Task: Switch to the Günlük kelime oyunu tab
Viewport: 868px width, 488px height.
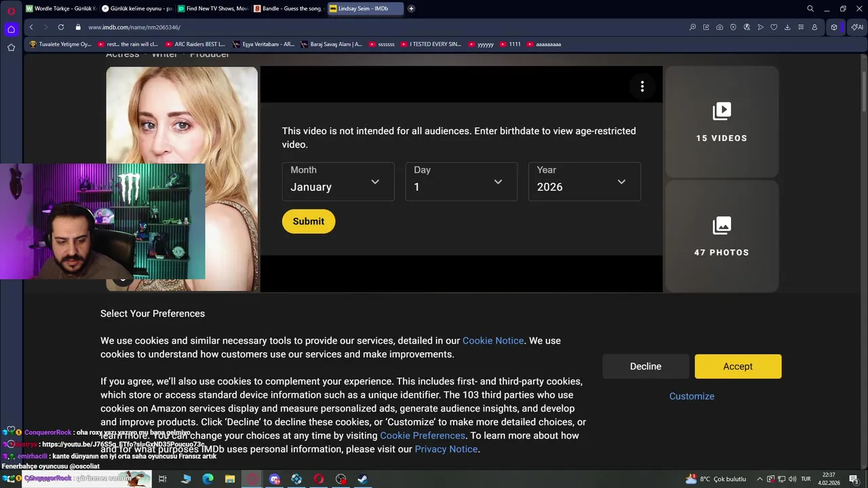Action: (x=136, y=9)
